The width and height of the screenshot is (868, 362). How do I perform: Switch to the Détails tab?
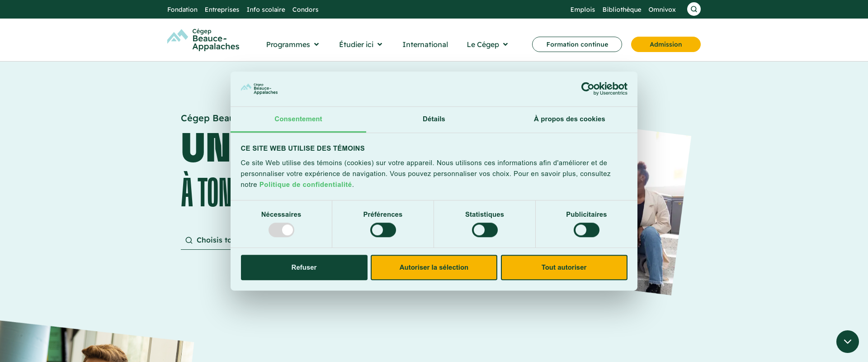[434, 119]
